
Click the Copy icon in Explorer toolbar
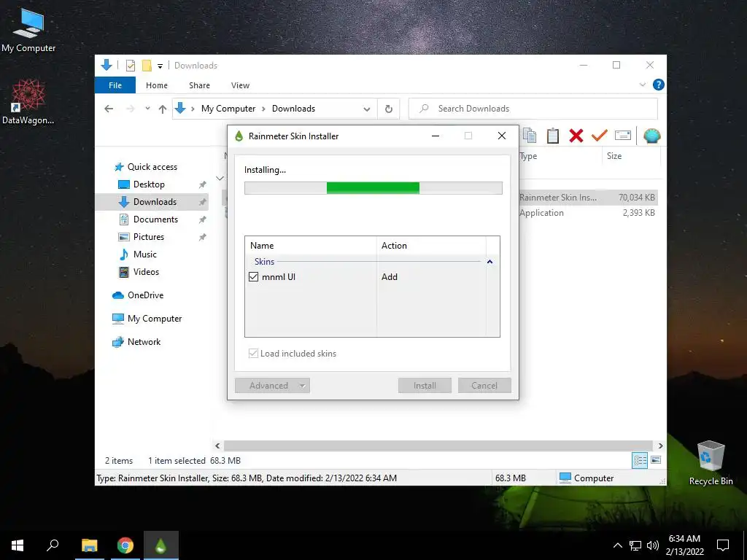pos(530,136)
